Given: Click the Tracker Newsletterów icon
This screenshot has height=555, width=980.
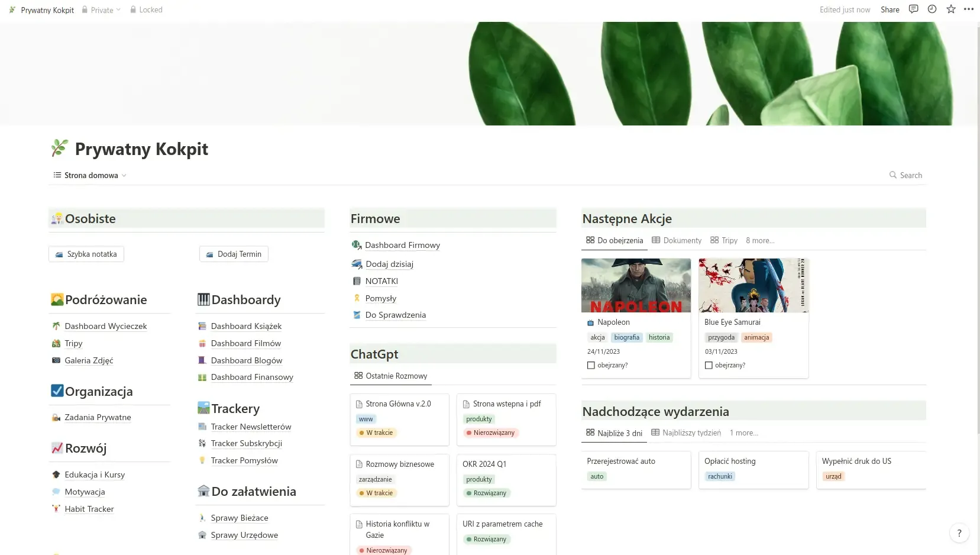Looking at the screenshot, I should 202,427.
